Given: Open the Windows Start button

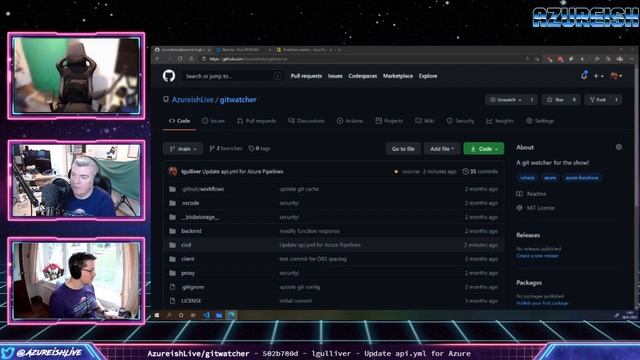Looking at the screenshot, I should pos(157,315).
